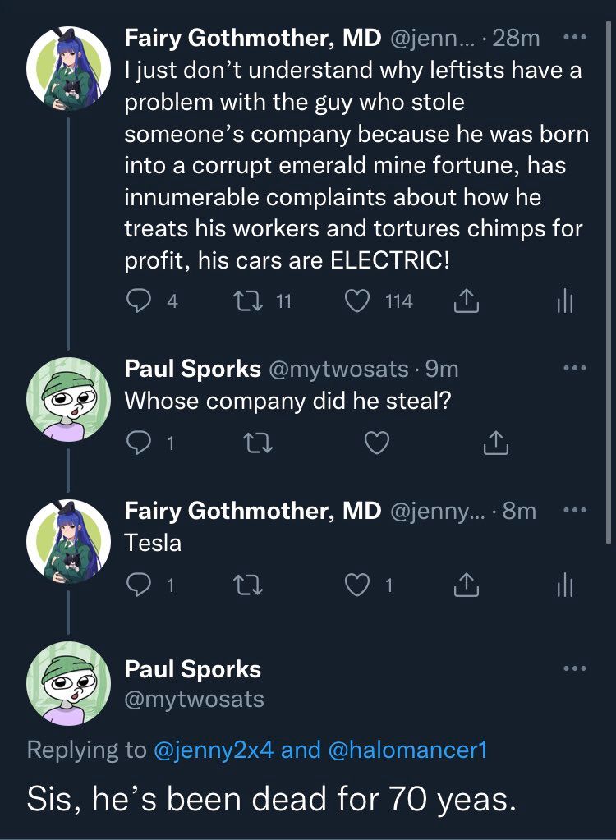Reply to the "Tesla" tweet
616x840 pixels.
[139, 585]
